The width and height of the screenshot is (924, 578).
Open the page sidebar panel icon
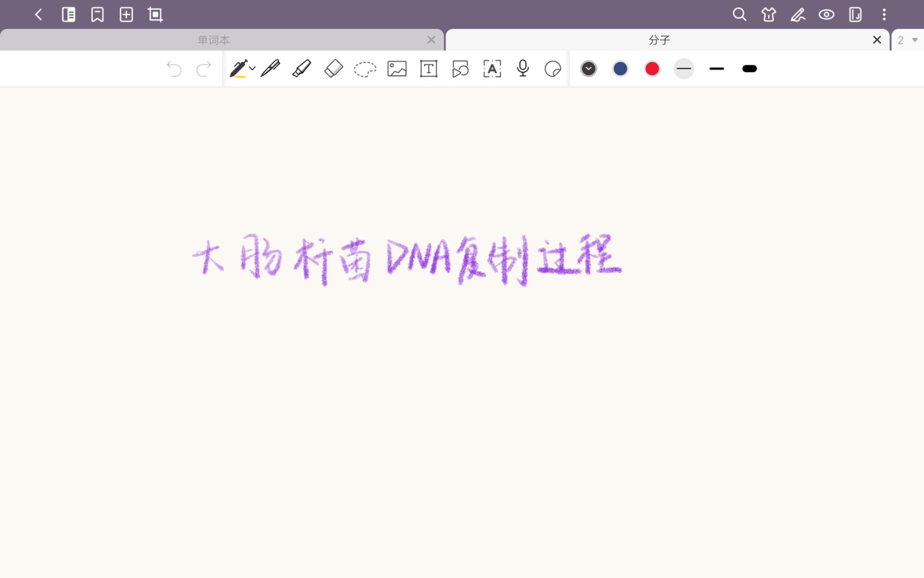point(68,14)
